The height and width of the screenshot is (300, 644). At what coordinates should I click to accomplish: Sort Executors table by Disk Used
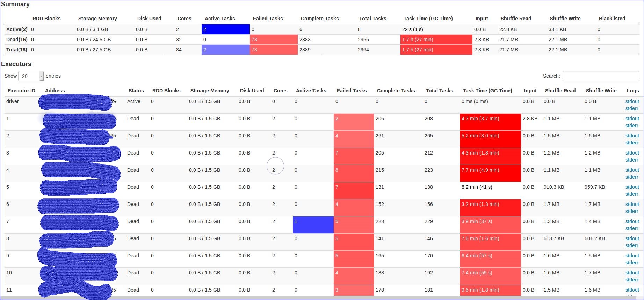[252, 91]
